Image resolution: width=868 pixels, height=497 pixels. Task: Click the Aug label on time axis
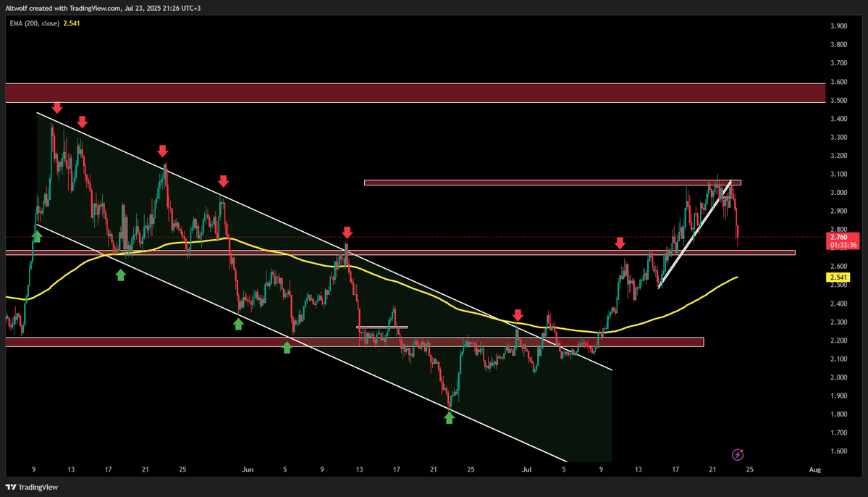(815, 469)
